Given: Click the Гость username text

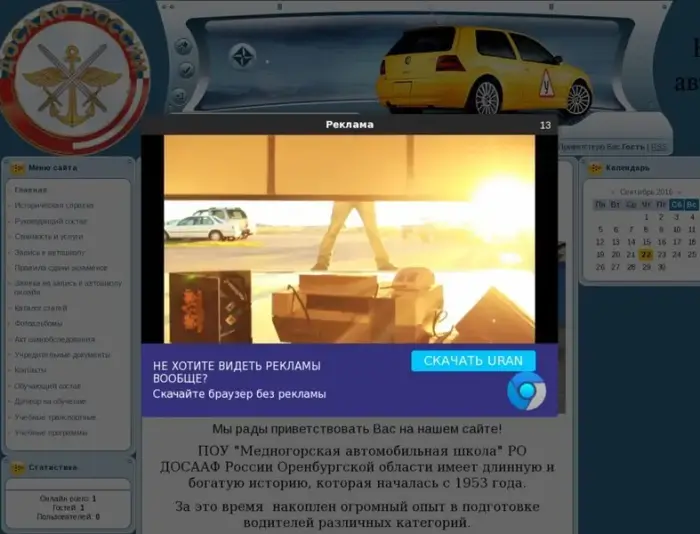Looking at the screenshot, I should (x=633, y=147).
